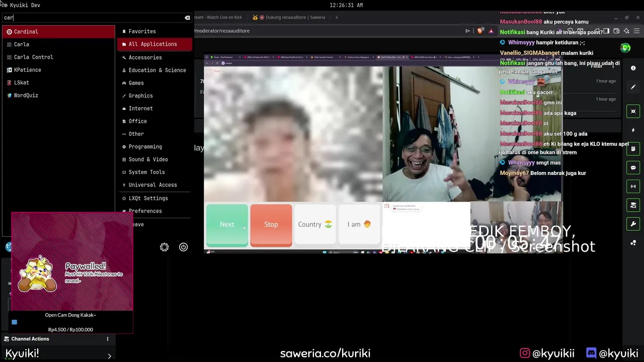Click the info icon in right sidebar
Screen dimensions: 644x362
point(633,68)
